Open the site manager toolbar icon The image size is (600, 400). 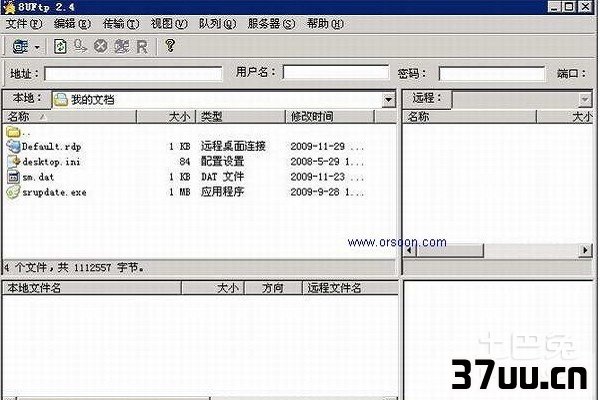pos(20,47)
